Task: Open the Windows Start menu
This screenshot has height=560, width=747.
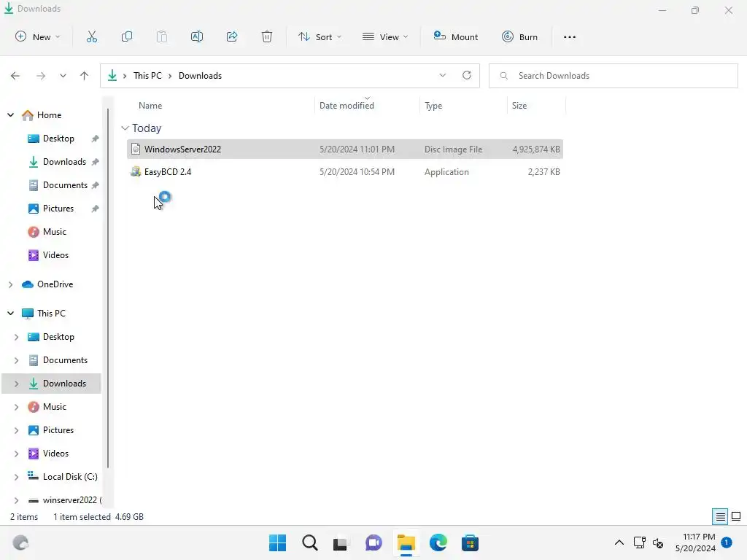Action: click(x=277, y=542)
